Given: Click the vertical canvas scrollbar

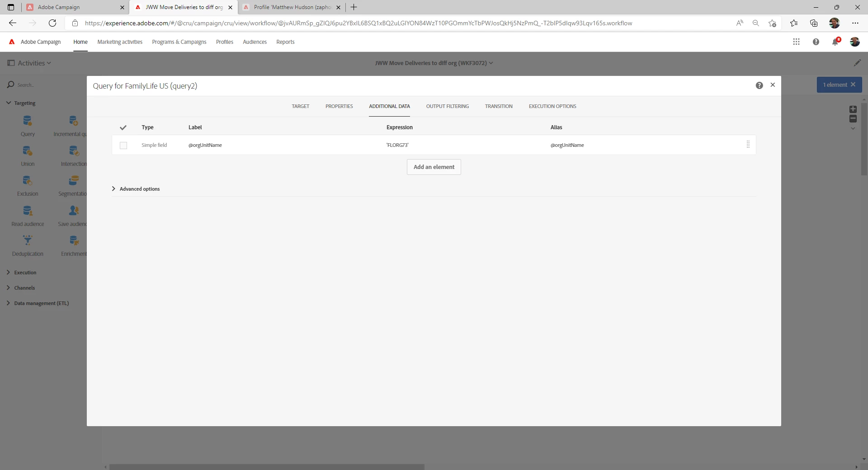Looking at the screenshot, I should [864, 139].
